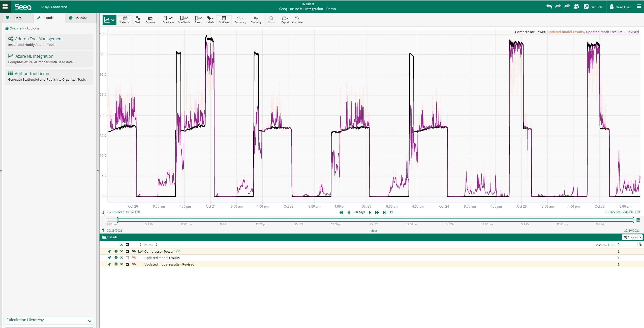Select the Capsule time view

coord(150,19)
